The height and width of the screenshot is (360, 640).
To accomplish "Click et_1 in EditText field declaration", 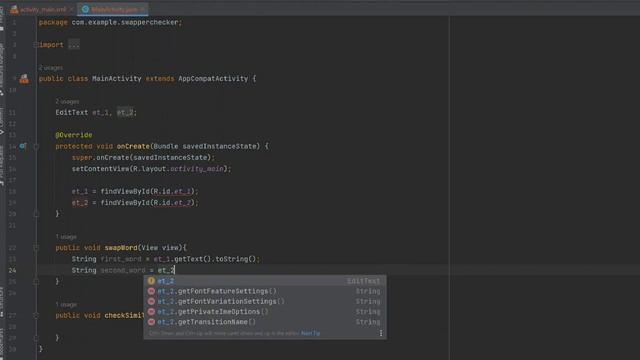I will pos(100,113).
